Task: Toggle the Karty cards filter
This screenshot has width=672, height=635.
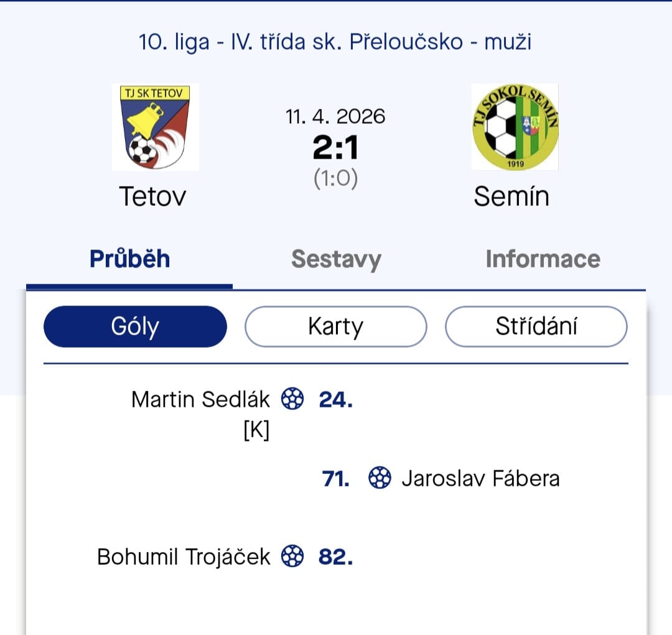Action: [x=336, y=326]
